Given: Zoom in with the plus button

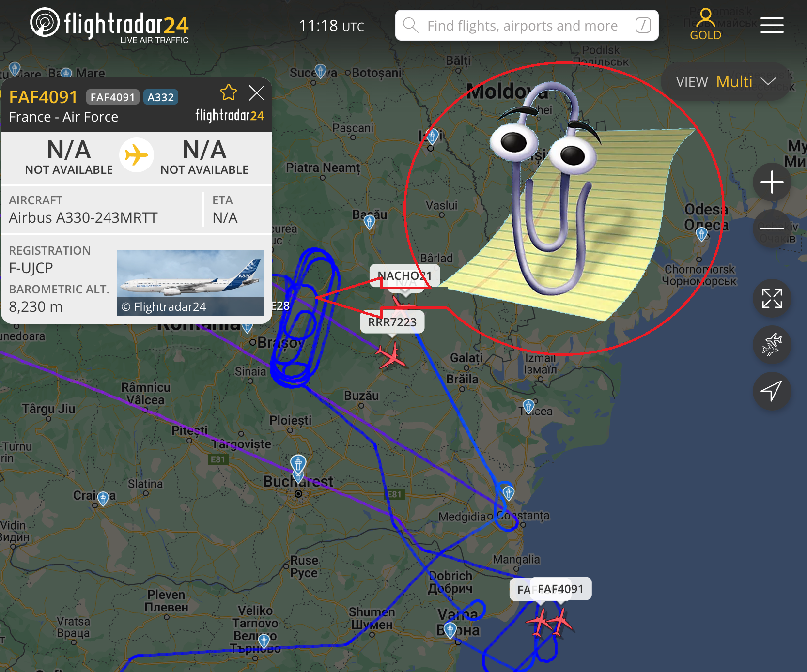Looking at the screenshot, I should 772,183.
